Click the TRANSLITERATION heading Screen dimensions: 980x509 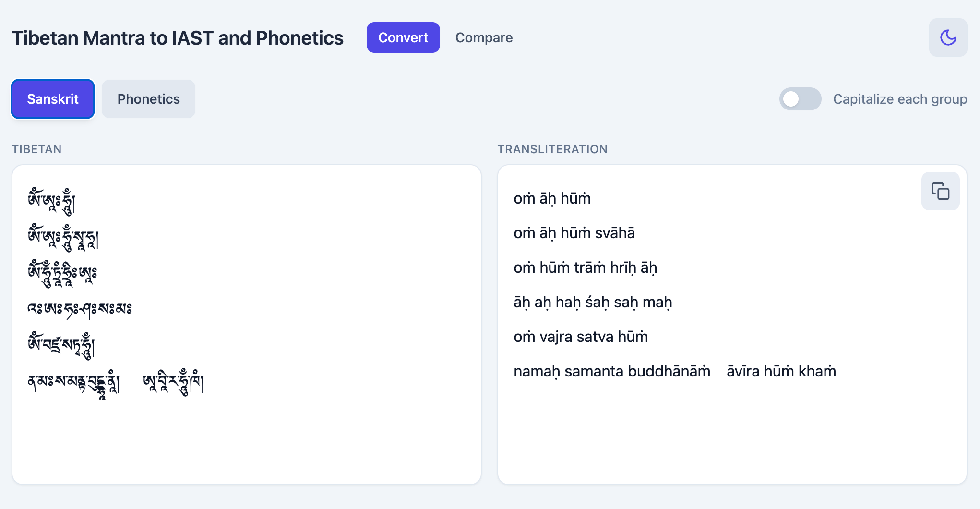(552, 149)
